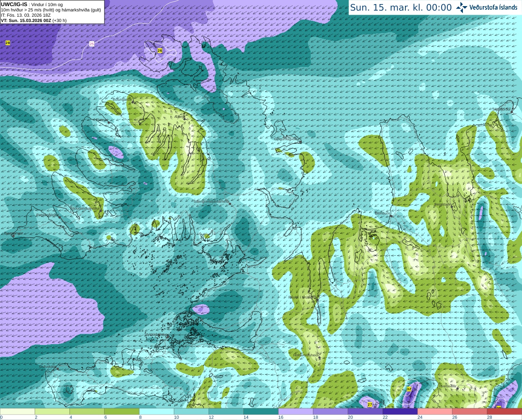Screen dimensions: 522x420
Task: Click the 18–20 m/s purple swatch
Action: tap(331, 411)
